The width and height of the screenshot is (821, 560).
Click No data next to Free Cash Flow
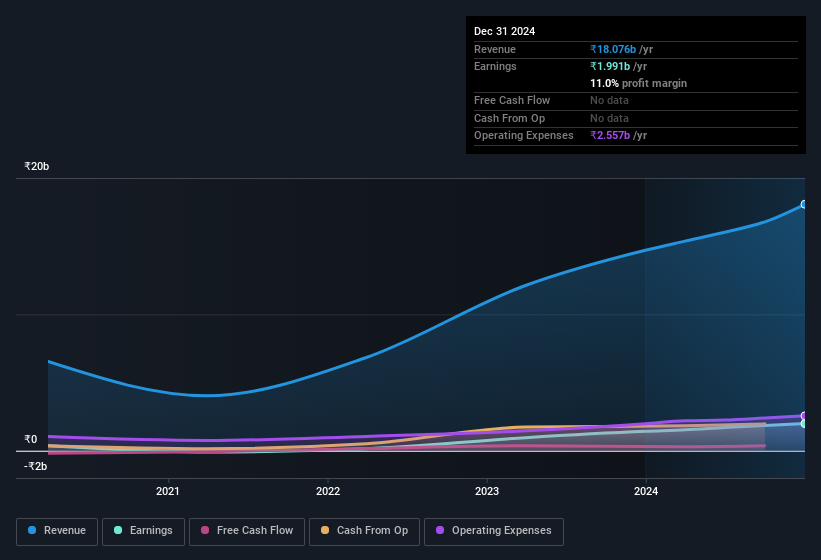pos(609,100)
